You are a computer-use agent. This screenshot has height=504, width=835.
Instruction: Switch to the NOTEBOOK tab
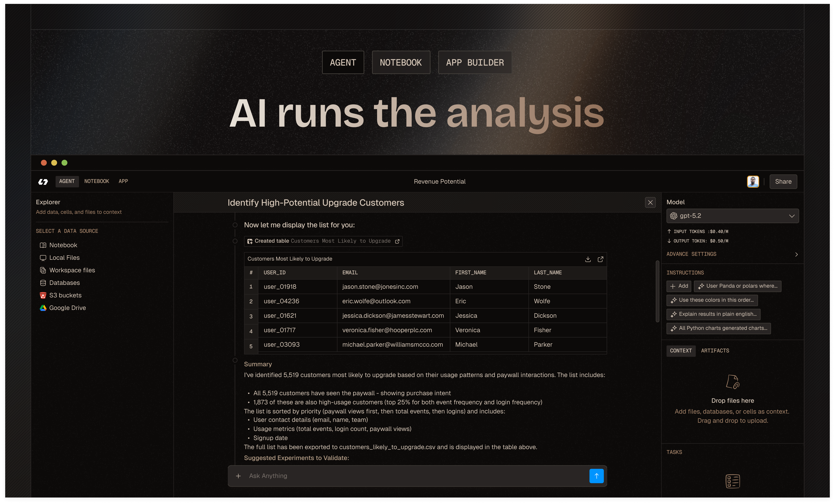coord(97,181)
